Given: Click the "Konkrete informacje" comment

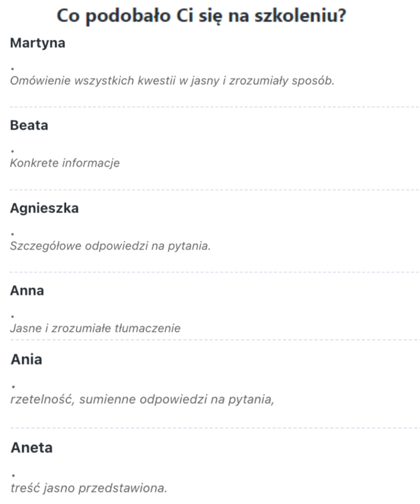Looking at the screenshot, I should click(x=65, y=163).
